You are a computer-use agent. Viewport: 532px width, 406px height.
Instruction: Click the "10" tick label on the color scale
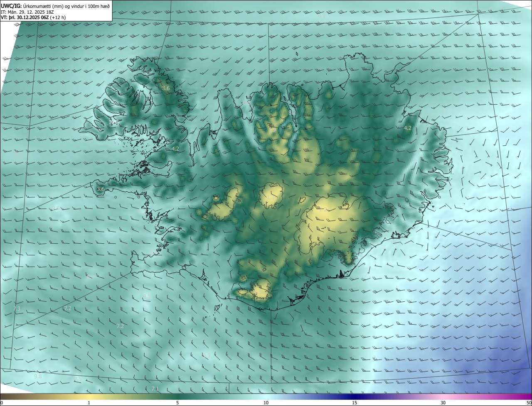coord(266,403)
